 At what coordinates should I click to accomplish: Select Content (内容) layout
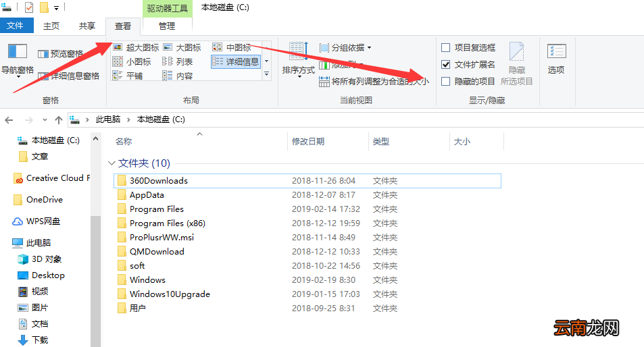[x=178, y=76]
